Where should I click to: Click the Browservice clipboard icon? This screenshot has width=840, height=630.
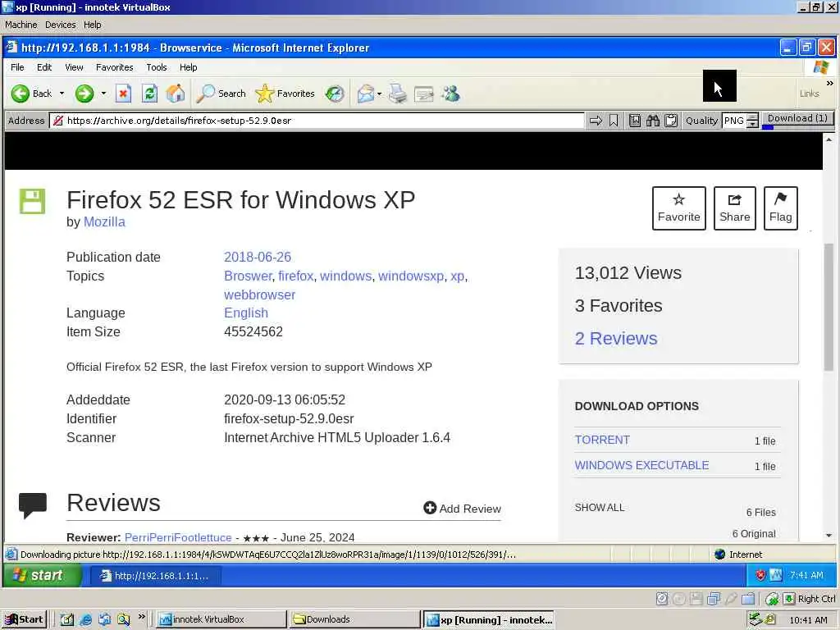tap(671, 121)
